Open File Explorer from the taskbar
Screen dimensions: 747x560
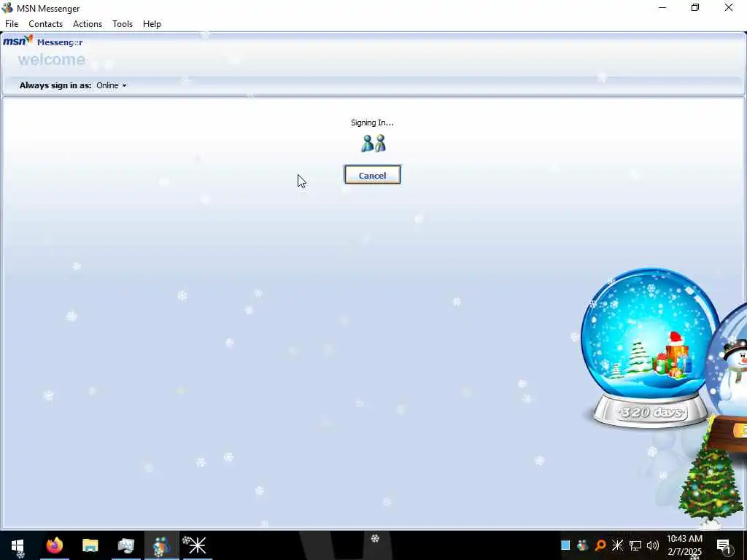tap(90, 545)
